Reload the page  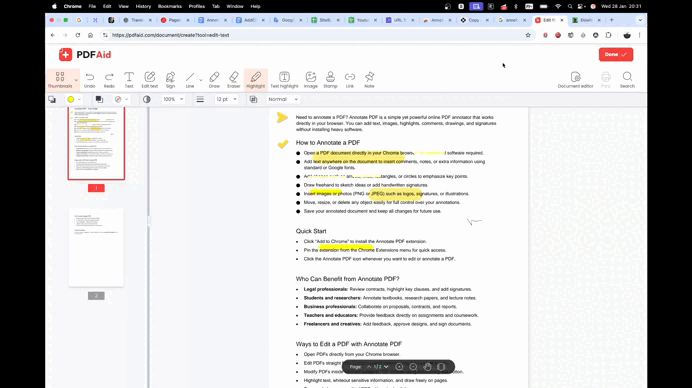78,35
